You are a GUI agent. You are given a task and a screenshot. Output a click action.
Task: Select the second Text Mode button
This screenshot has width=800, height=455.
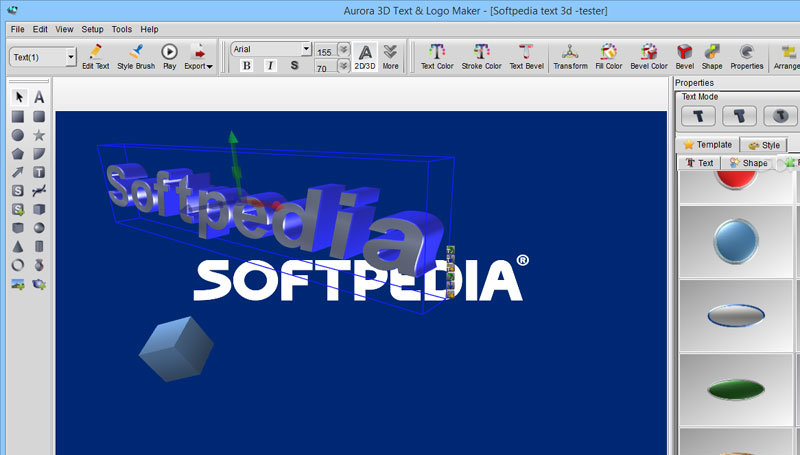pyautogui.click(x=739, y=116)
